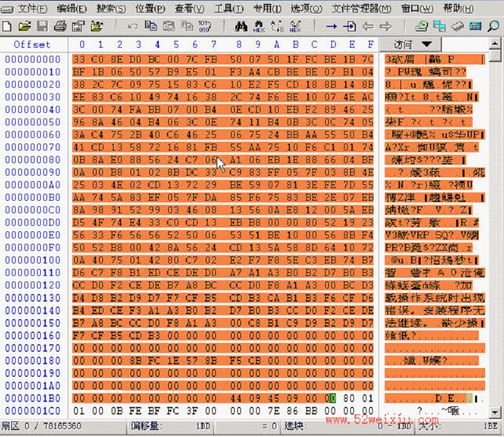Viewport: 504px width, 437px height.
Task: Click the replace HEX values toolbar icon
Action: click(295, 26)
